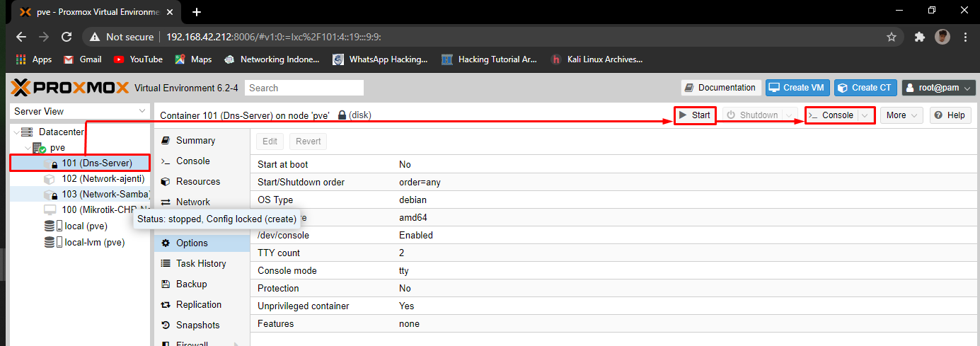Bookmark this page with star icon
Screen dimensions: 980x346
pyautogui.click(x=892, y=37)
